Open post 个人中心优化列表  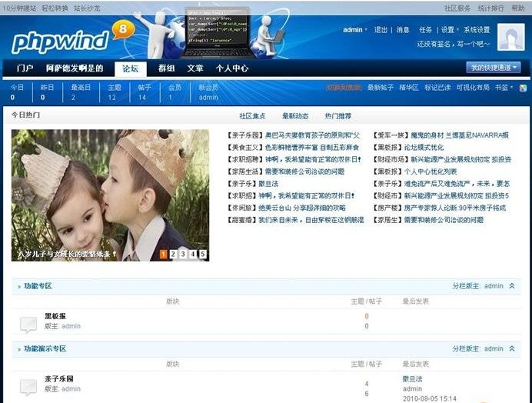tap(431, 172)
